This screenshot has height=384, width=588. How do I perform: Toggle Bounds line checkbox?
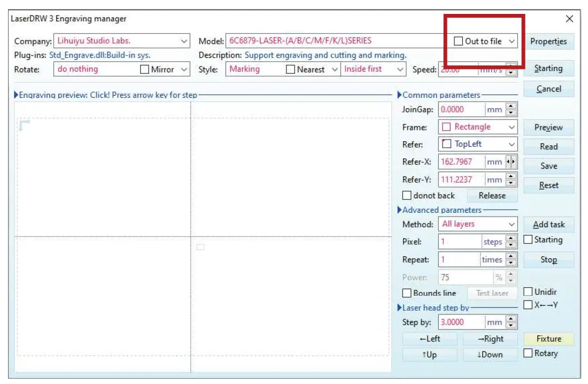406,293
